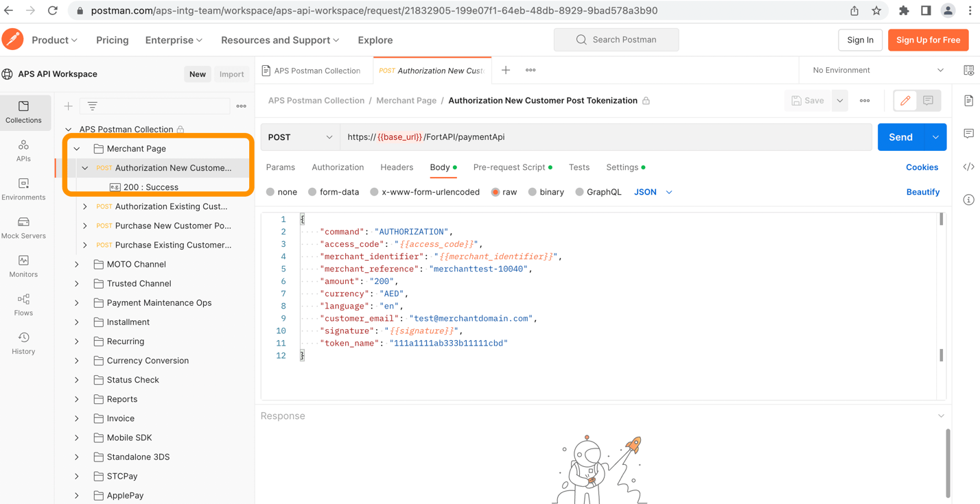Choose the GraphQL body radio button
Viewport: 980px width, 504px height.
pyautogui.click(x=579, y=192)
